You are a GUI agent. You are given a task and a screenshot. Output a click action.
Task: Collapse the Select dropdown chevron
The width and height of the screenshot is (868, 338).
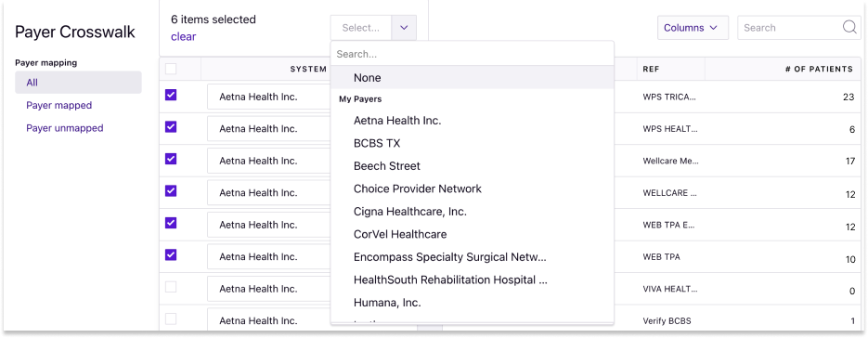(404, 28)
